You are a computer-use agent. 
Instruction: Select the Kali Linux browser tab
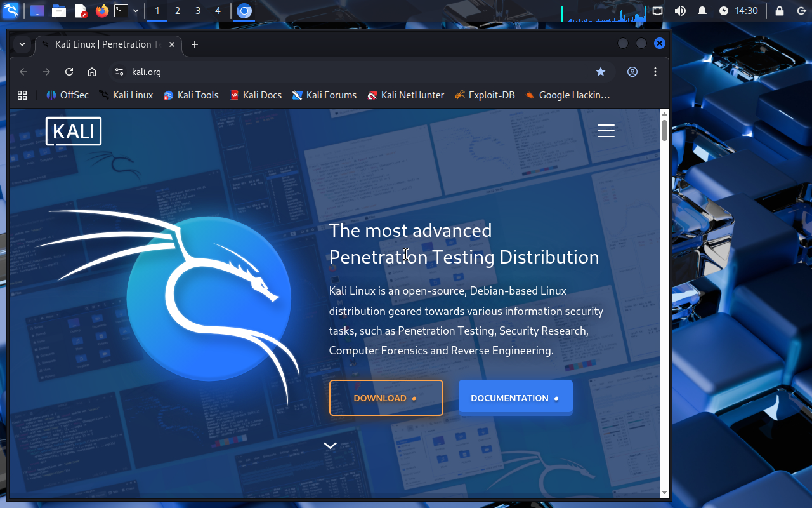[x=101, y=44]
